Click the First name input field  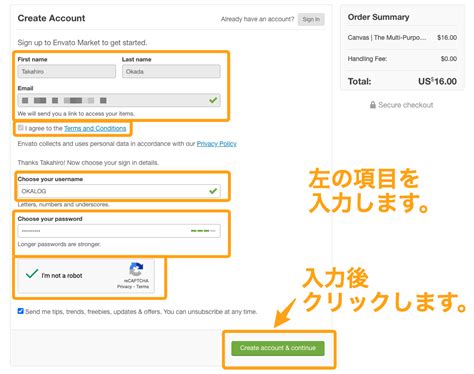click(x=67, y=71)
